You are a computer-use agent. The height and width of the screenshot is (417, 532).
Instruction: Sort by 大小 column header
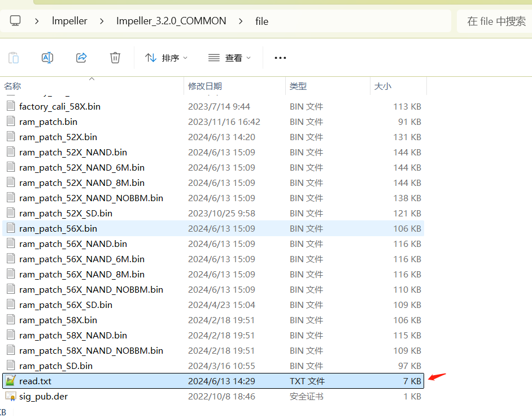382,86
